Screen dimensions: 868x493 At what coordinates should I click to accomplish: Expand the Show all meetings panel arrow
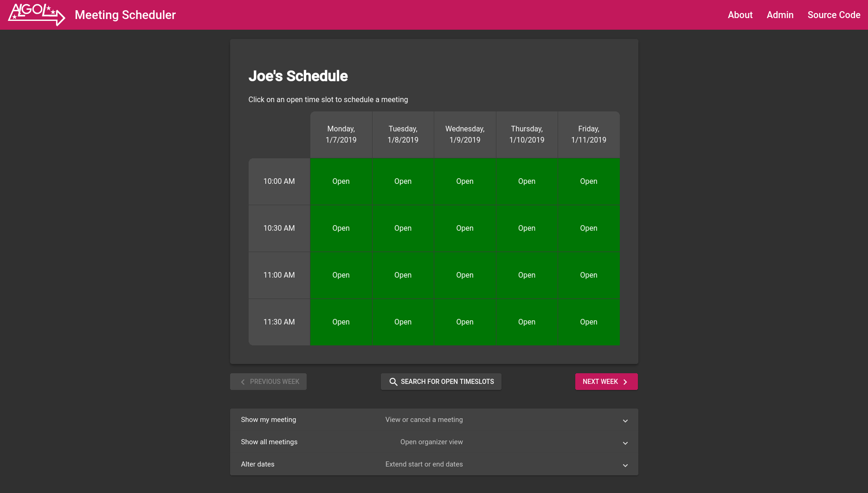(625, 443)
